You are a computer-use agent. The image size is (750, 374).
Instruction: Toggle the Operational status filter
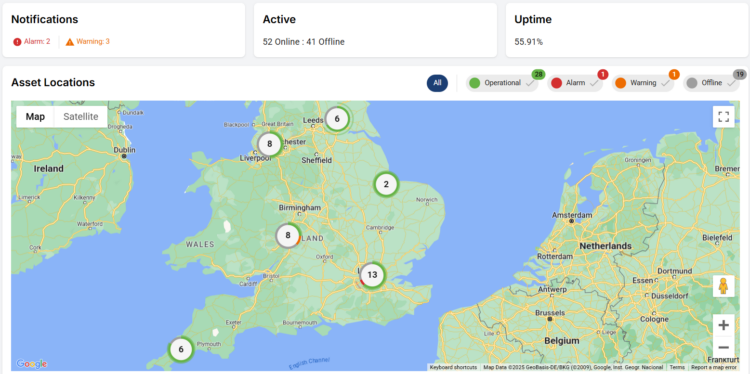click(502, 83)
